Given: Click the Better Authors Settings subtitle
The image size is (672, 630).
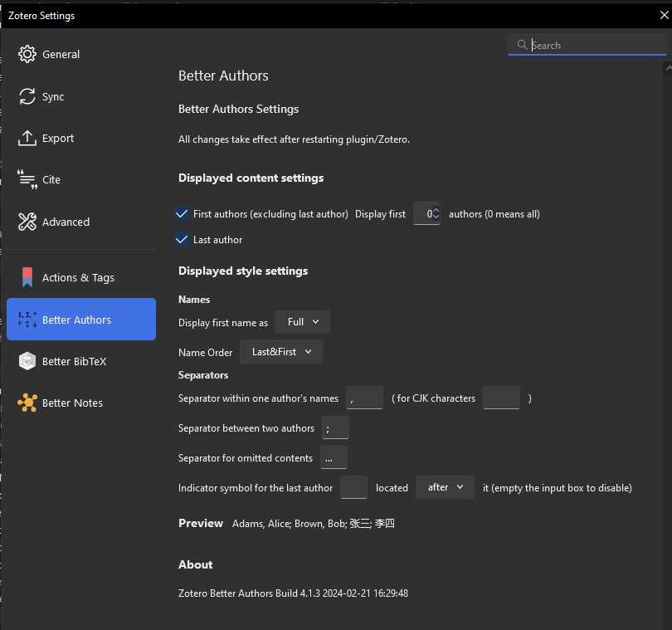Looking at the screenshot, I should coord(238,109).
